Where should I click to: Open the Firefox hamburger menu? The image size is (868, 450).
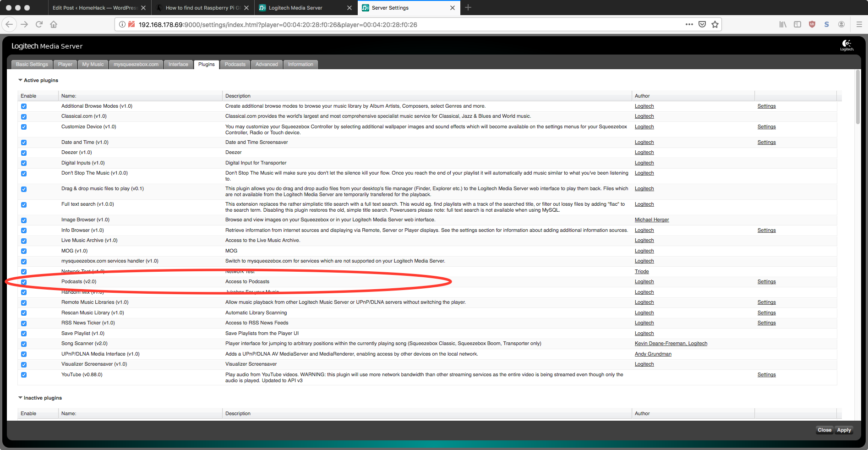coord(859,24)
